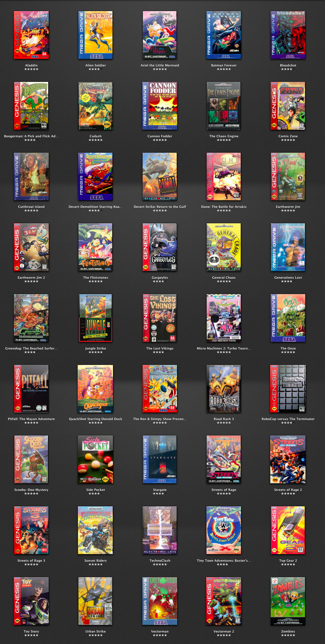Pick RoboCop versus The Terminator cover

(x=288, y=389)
